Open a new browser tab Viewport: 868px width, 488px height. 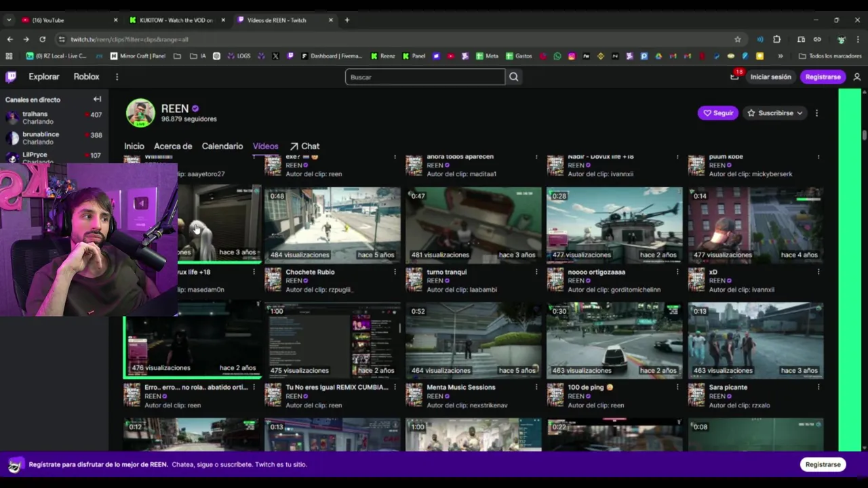[x=347, y=20]
